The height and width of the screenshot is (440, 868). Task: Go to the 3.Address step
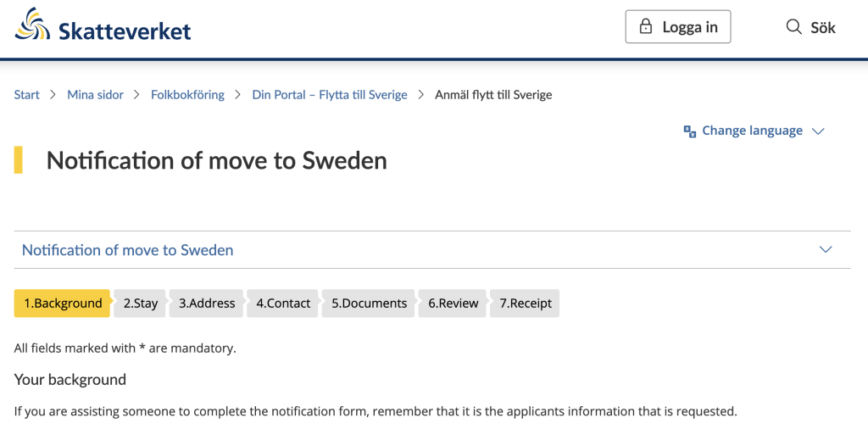pyautogui.click(x=207, y=304)
